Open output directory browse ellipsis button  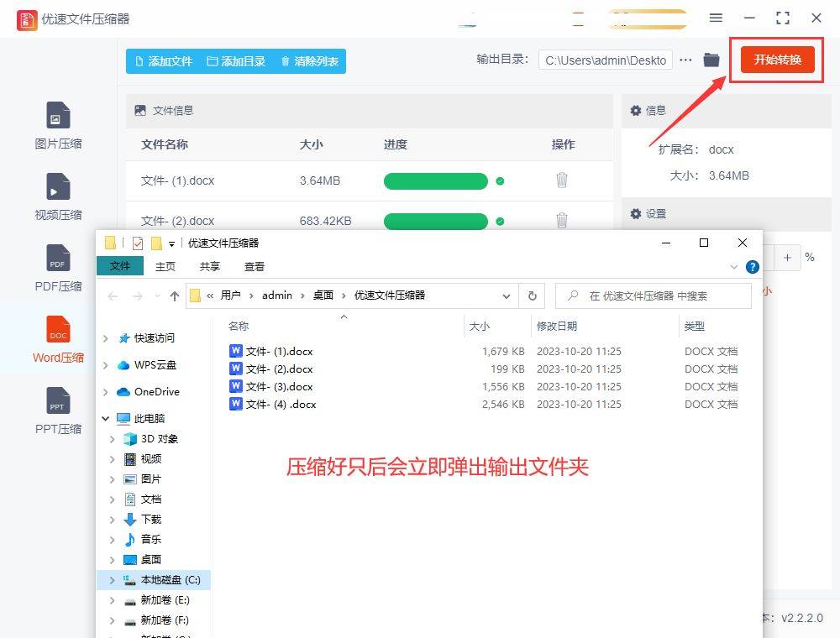pos(685,60)
